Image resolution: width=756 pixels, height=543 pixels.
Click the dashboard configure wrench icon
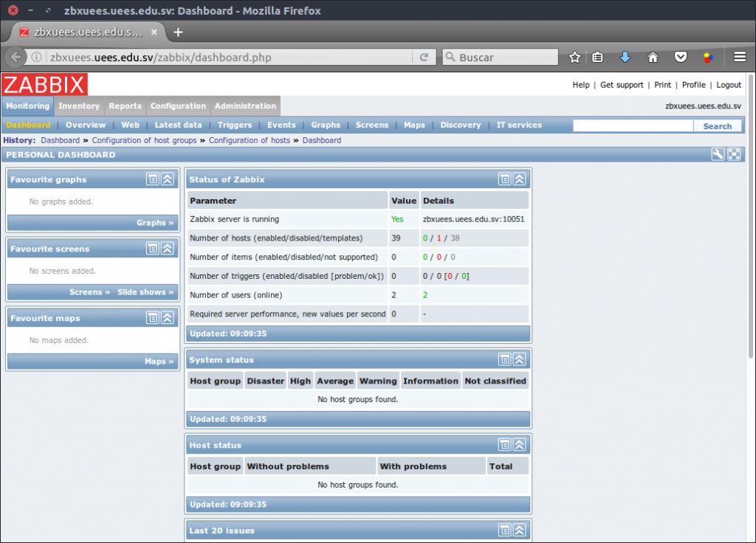[718, 154]
